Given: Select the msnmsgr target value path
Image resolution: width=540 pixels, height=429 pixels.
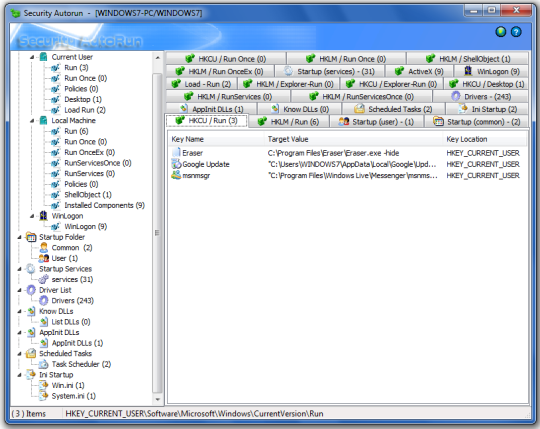Looking at the screenshot, I should click(x=353, y=176).
